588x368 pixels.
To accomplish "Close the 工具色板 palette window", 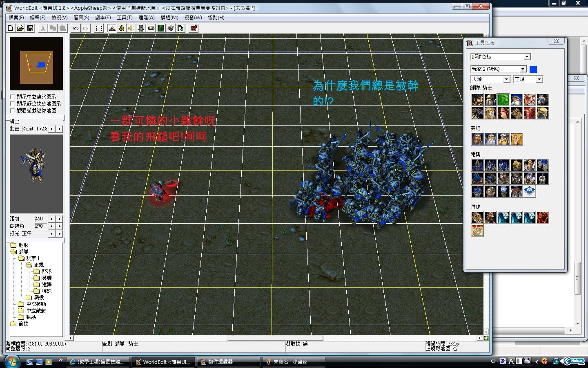I will [556, 41].
